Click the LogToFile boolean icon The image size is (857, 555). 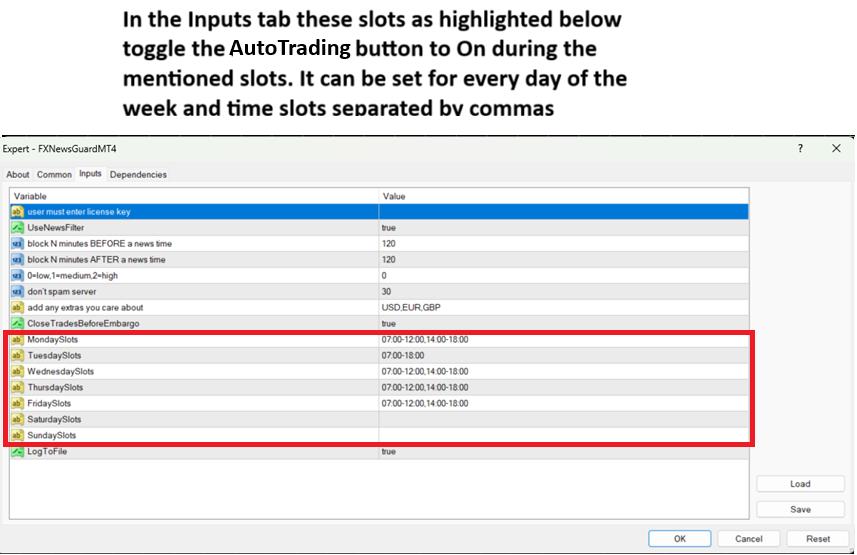click(x=17, y=452)
